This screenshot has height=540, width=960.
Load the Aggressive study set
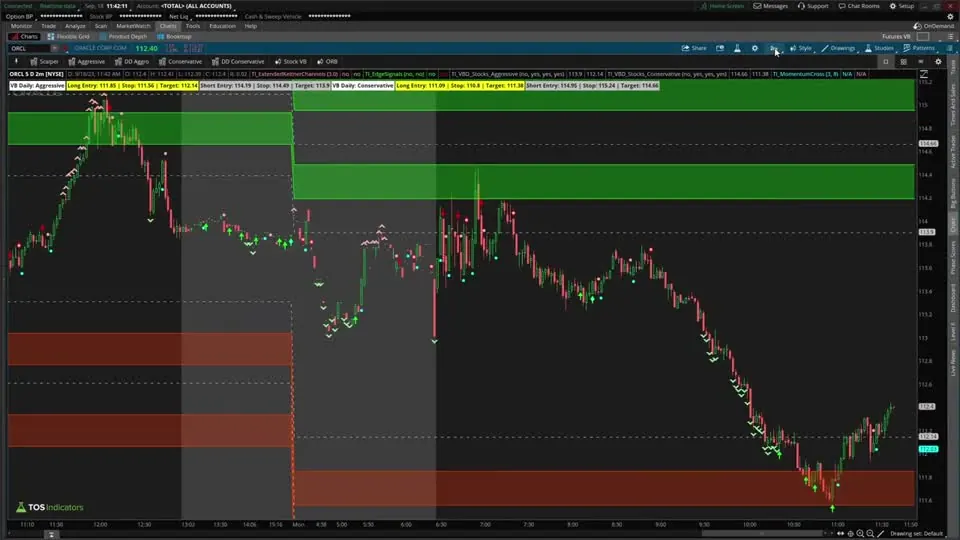point(86,62)
